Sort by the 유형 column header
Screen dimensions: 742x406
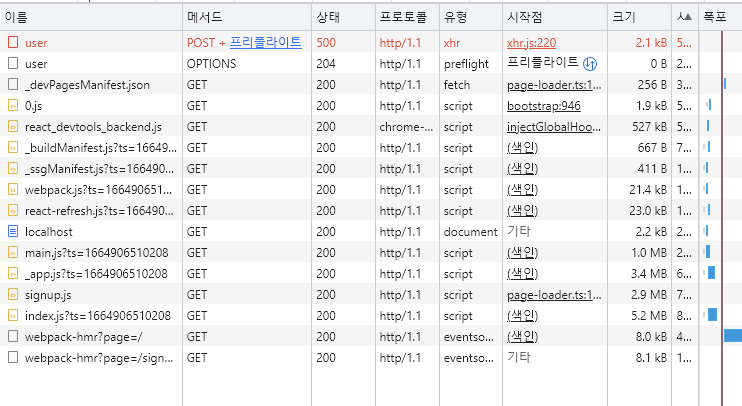point(470,17)
